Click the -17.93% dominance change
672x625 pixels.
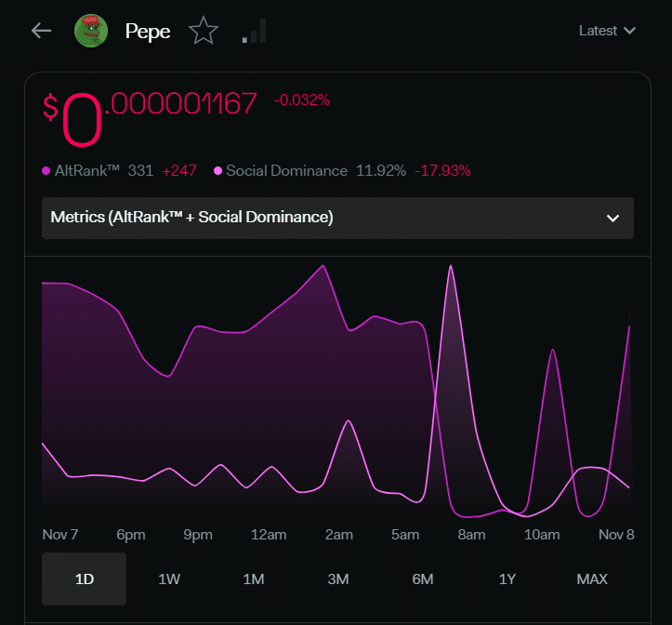point(442,171)
